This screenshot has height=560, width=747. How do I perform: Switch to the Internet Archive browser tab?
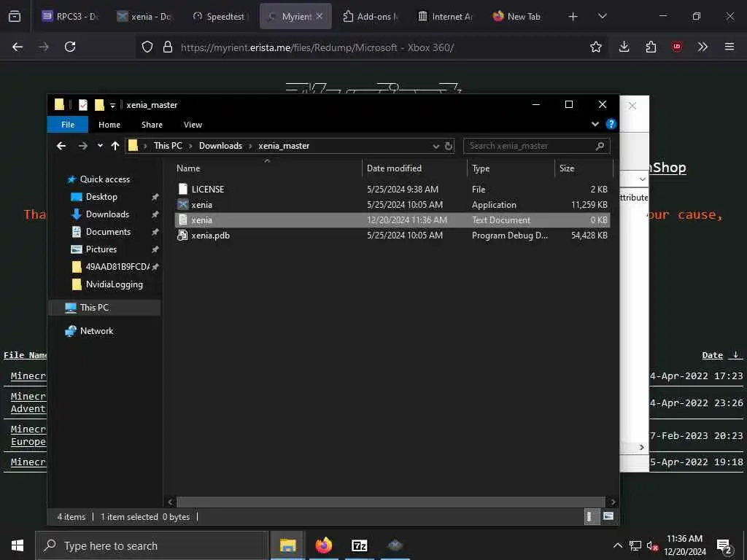click(x=445, y=17)
